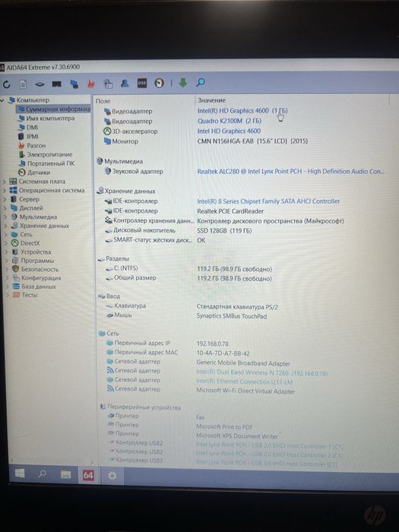Open the Quadro K2100M (2 ГБ) link
Image resolution: width=399 pixels, height=532 pixels.
[x=230, y=121]
